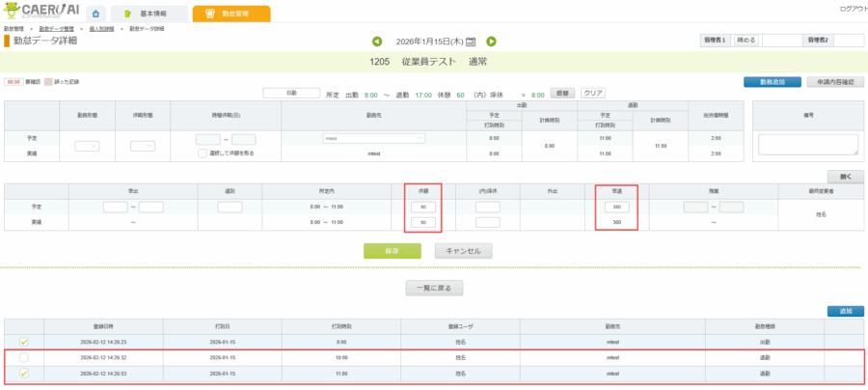Uncheck the 8:00 出勤 record checkbox

(25, 341)
